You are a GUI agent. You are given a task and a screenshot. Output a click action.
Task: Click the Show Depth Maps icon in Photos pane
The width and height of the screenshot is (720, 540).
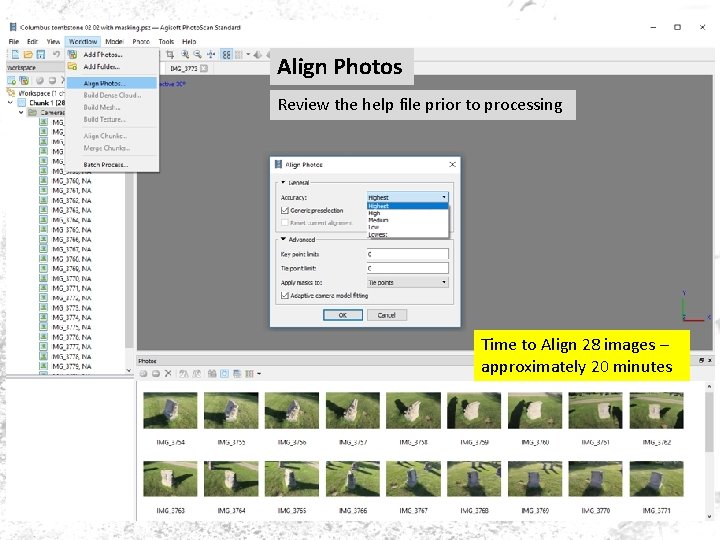[x=236, y=374]
